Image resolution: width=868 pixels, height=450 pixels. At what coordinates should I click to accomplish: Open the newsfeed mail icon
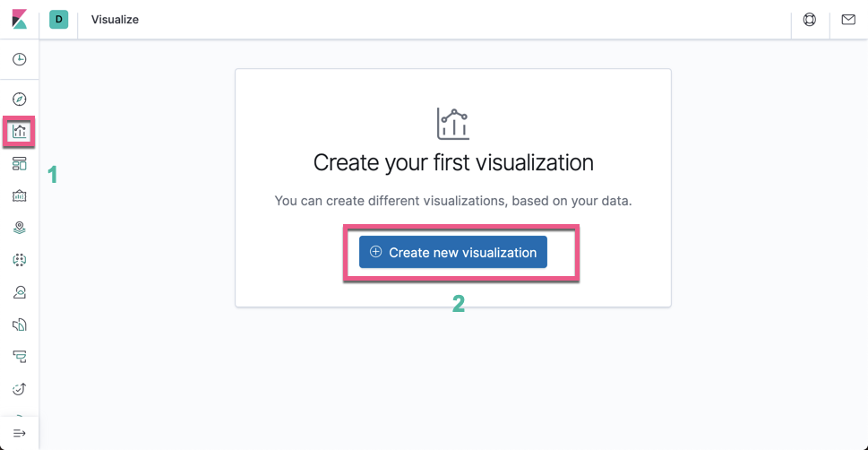click(848, 19)
